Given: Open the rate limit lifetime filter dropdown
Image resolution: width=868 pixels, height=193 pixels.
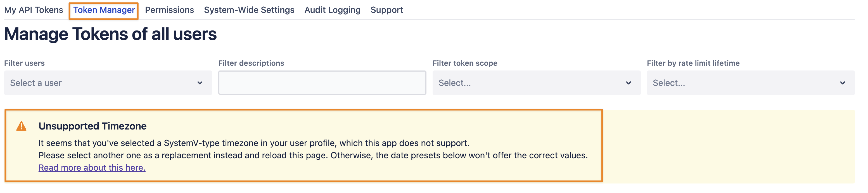Looking at the screenshot, I should [750, 83].
